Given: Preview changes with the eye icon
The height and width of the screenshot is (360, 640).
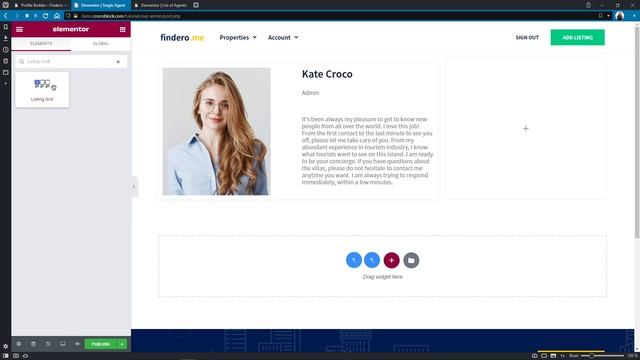Looking at the screenshot, I should click(x=77, y=344).
